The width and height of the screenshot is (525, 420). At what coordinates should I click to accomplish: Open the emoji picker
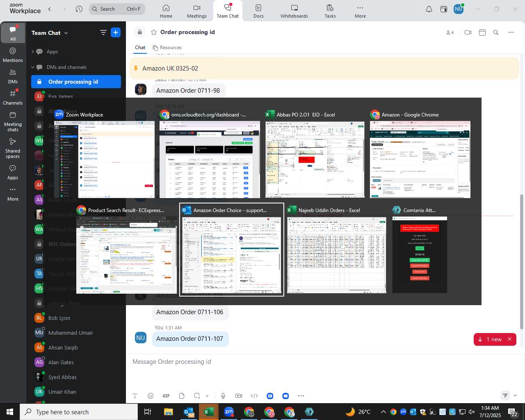click(x=151, y=396)
